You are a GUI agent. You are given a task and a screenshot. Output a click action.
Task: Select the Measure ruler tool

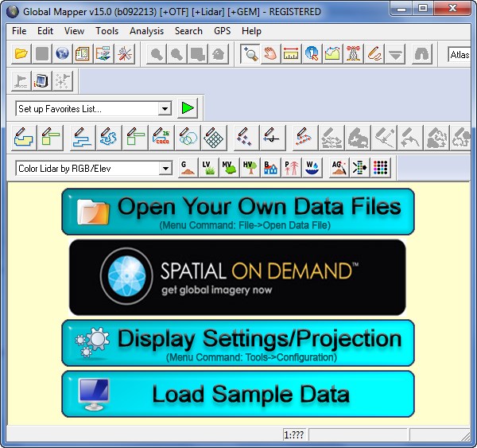click(292, 54)
